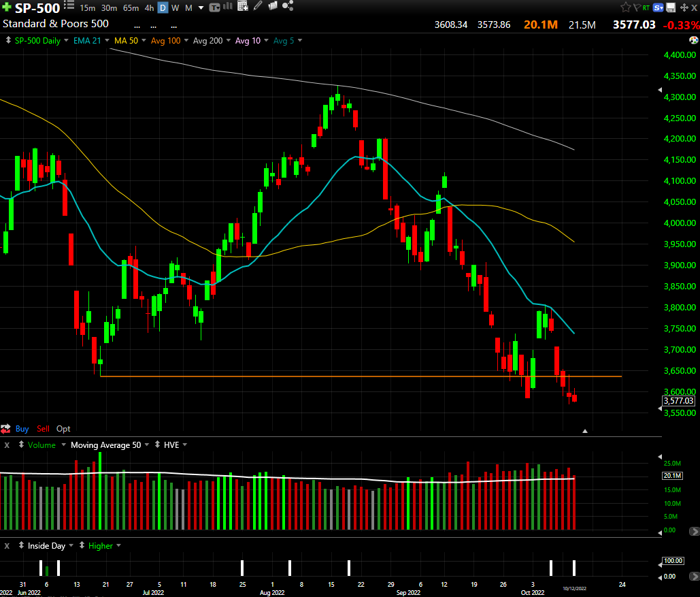Viewport: 700px width, 597px height.
Task: Click the orange 20.1M volume value
Action: click(x=541, y=25)
